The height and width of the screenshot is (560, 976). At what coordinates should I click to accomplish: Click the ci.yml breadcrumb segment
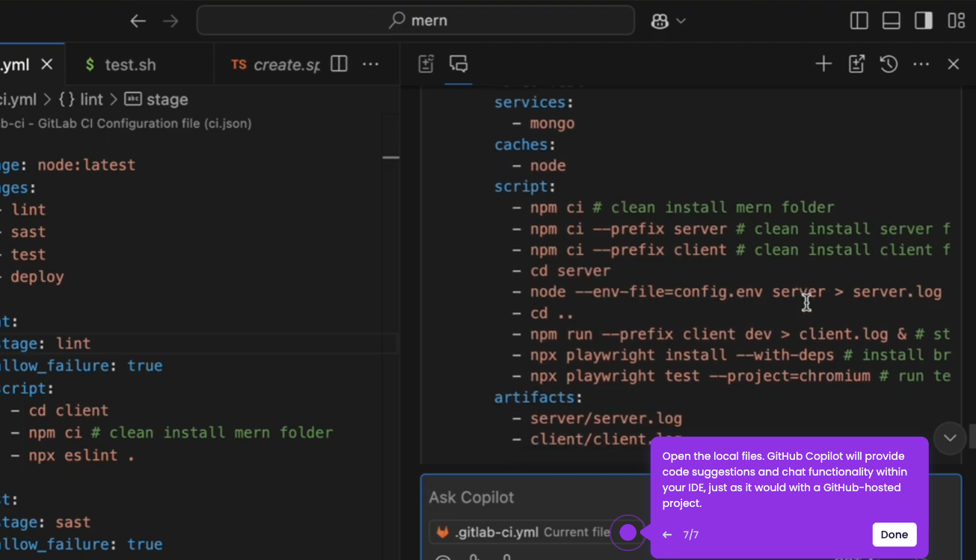18,99
